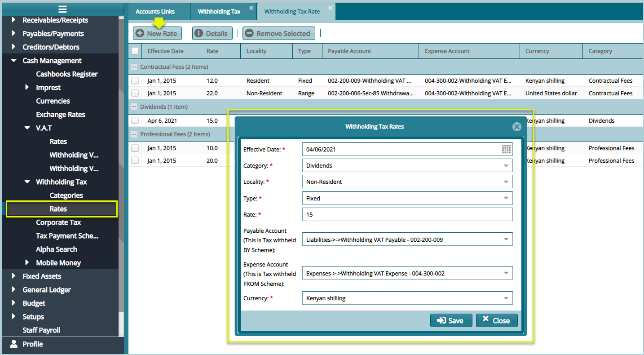Image resolution: width=644 pixels, height=355 pixels.
Task: Expand Creditors/Debtors in the sidebar
Action: pyautogui.click(x=13, y=47)
